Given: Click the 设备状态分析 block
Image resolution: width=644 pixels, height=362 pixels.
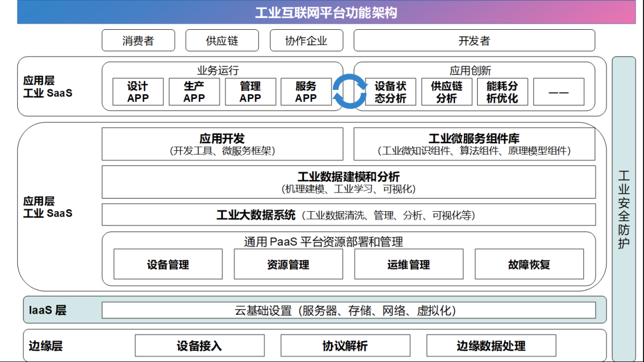Looking at the screenshot, I should coord(390,92).
